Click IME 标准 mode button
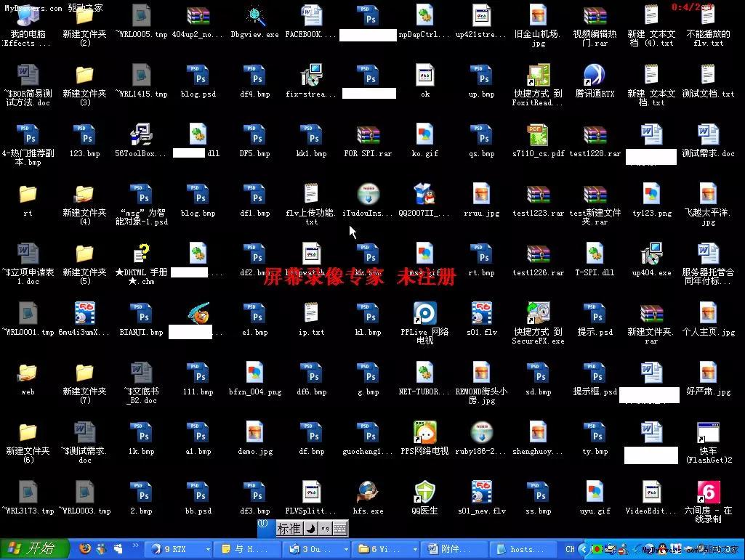Viewport: 745px width, 560px height. [x=289, y=528]
